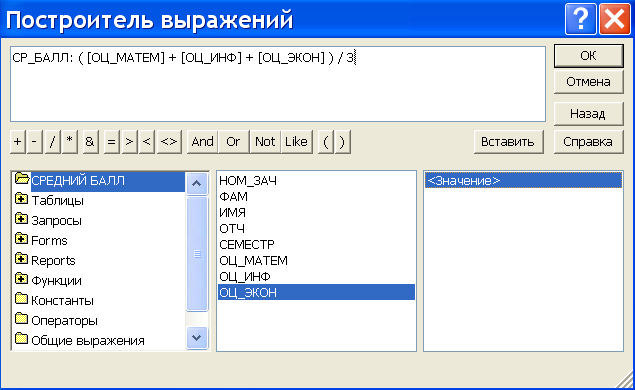The height and width of the screenshot is (390, 635).
Task: Select the Функции tree label
Action: [x=57, y=281]
